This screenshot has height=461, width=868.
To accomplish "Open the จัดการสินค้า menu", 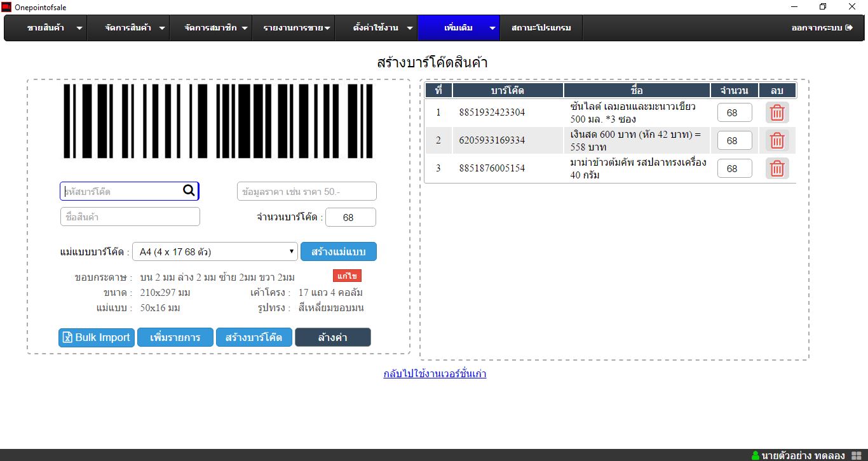I will (128, 28).
